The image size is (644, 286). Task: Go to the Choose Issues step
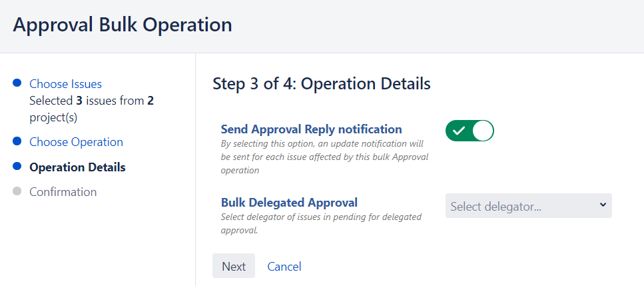[65, 84]
